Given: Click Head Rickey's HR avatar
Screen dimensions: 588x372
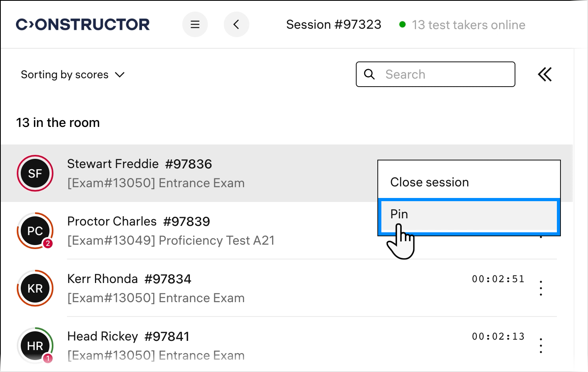Looking at the screenshot, I should 35,346.
